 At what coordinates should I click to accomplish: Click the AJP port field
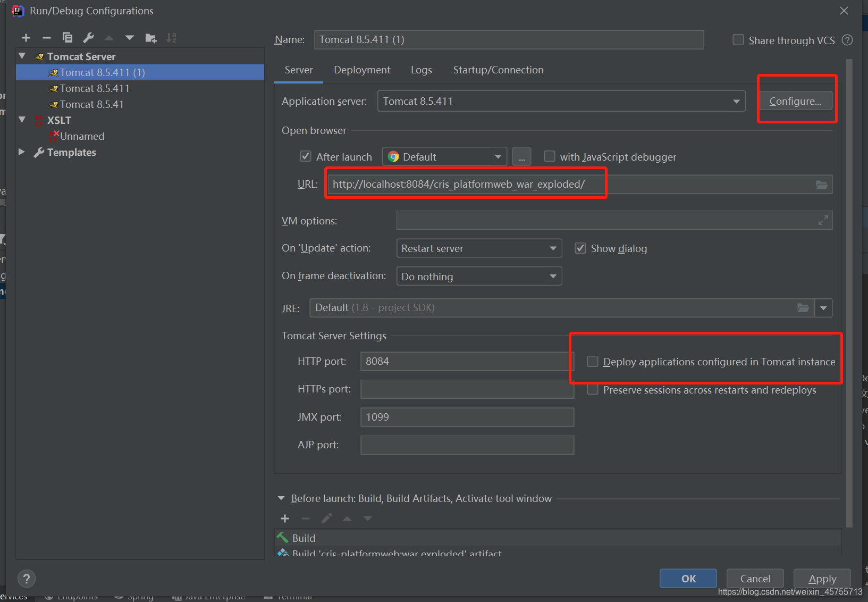(467, 445)
